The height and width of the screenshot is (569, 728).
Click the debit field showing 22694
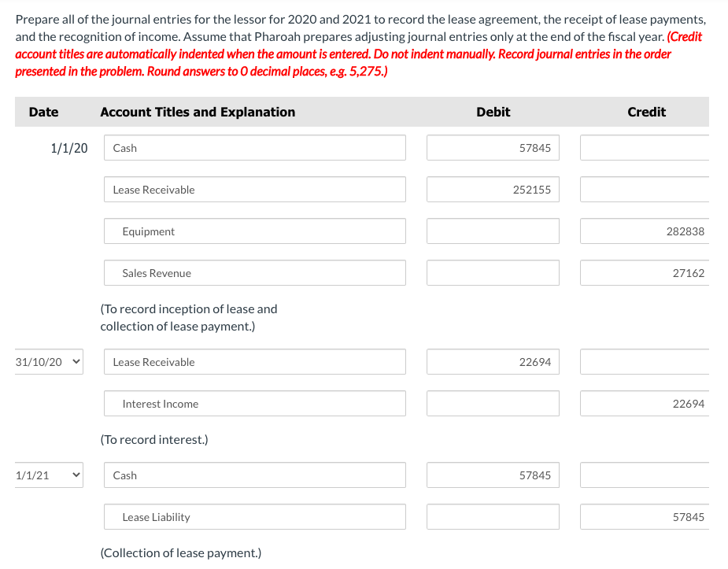click(492, 361)
